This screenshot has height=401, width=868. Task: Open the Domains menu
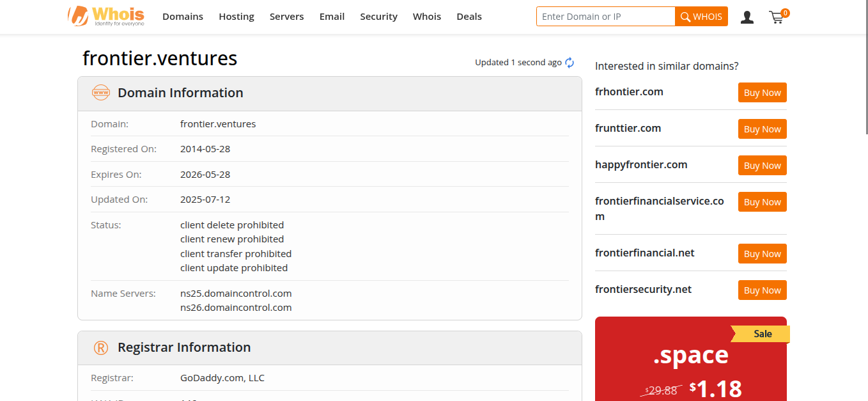coord(183,17)
